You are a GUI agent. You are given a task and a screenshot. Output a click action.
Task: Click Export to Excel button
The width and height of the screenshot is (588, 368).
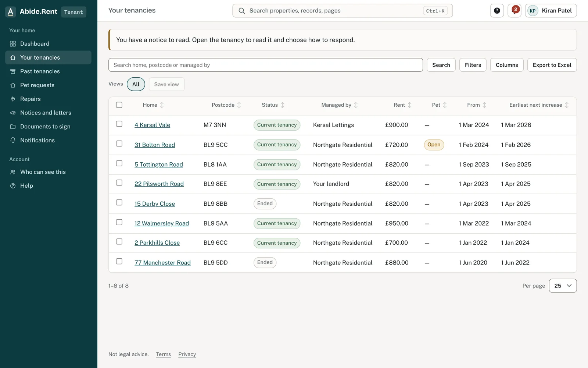(552, 65)
